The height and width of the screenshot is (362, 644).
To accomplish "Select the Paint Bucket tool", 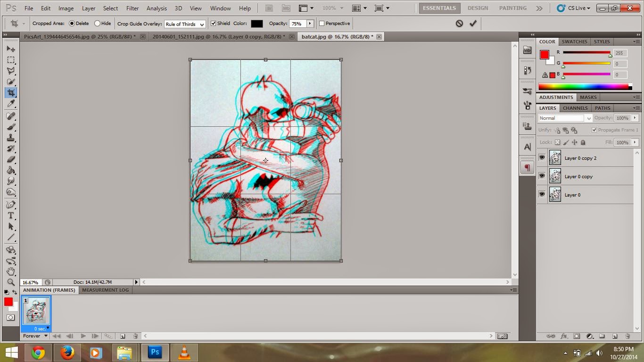I will pyautogui.click(x=11, y=170).
